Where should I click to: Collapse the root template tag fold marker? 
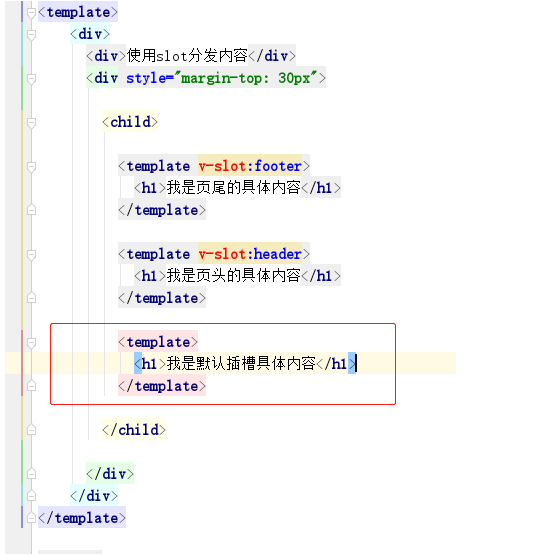tap(31, 13)
